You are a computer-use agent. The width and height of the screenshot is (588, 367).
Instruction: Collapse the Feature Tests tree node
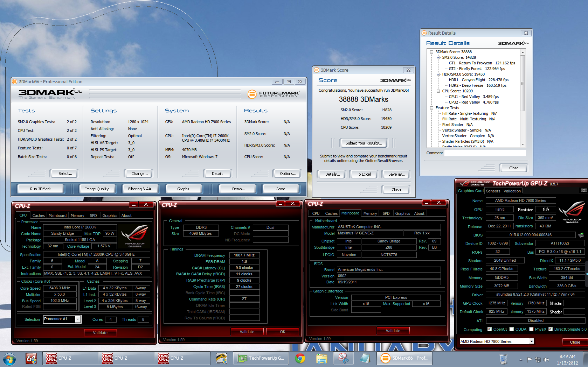pyautogui.click(x=432, y=108)
